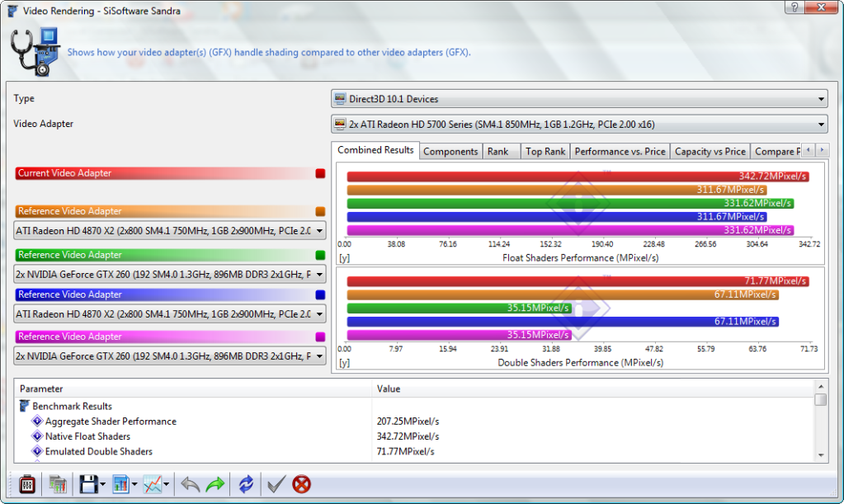Open the green reference adapter dropdown

170,274
